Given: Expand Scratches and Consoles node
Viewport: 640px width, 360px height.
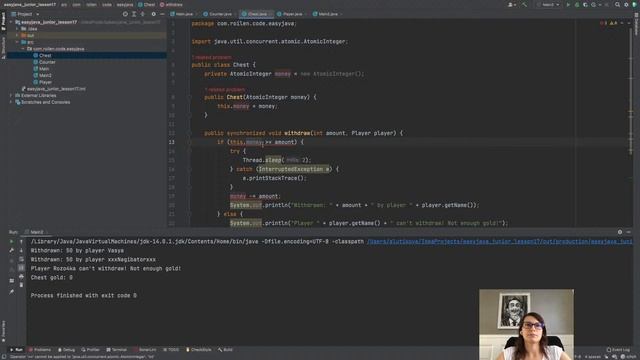Looking at the screenshot, I should pos(11,102).
